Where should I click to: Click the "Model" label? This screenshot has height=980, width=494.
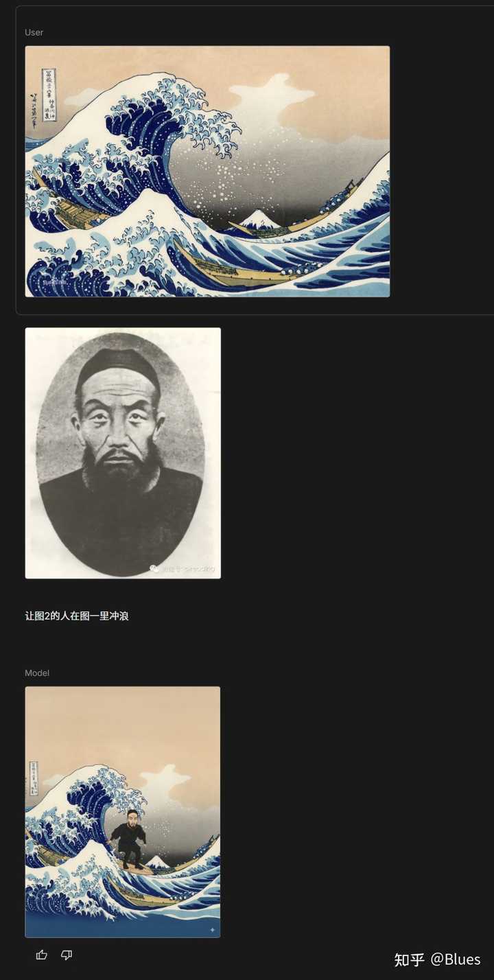37,673
